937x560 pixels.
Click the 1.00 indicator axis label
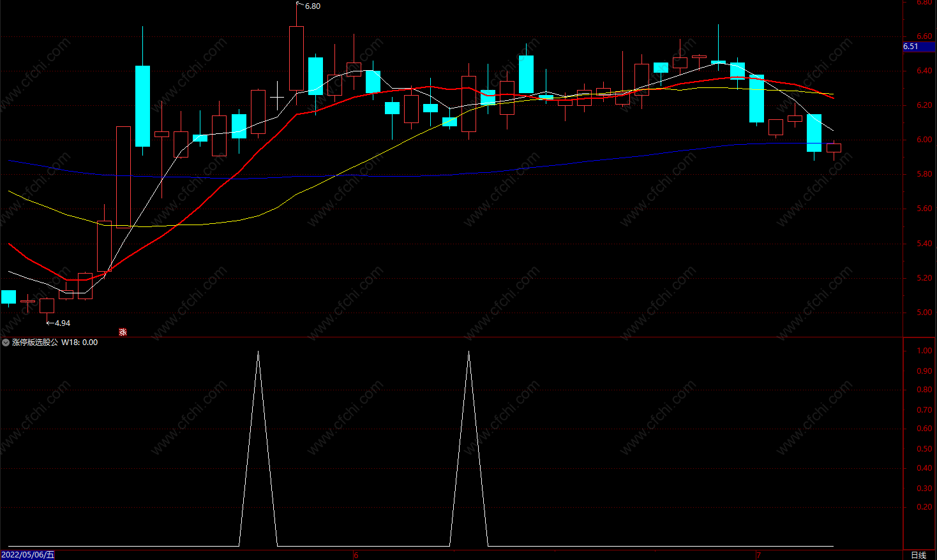pyautogui.click(x=924, y=351)
